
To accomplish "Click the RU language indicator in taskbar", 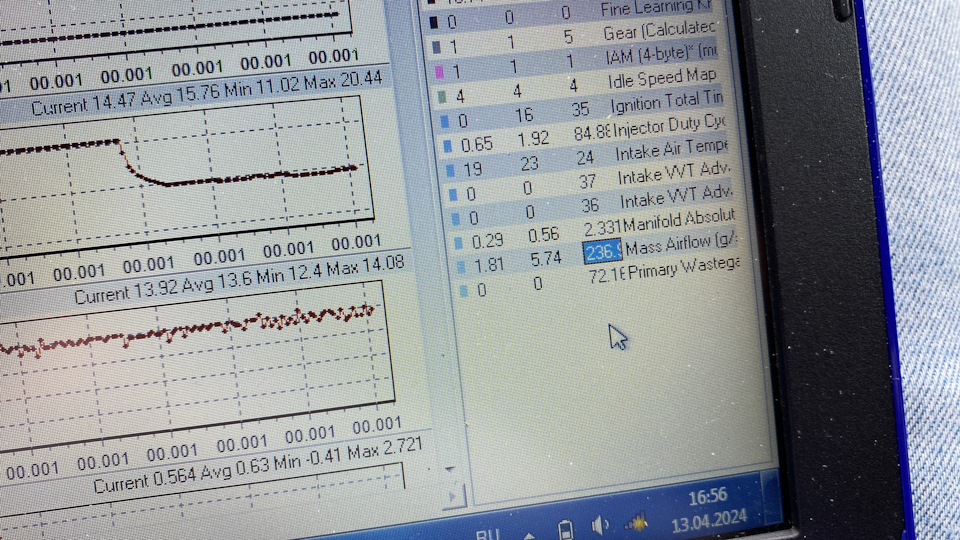I will click(x=487, y=534).
